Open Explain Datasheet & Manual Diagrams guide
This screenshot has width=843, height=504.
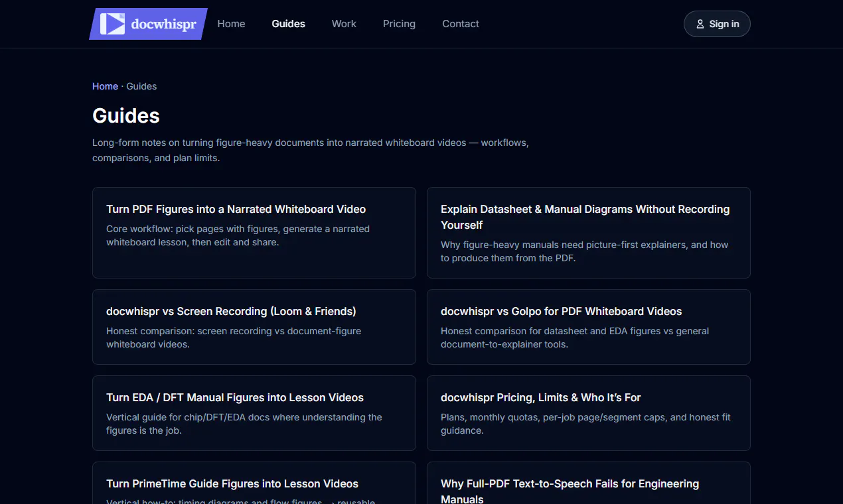point(589,233)
